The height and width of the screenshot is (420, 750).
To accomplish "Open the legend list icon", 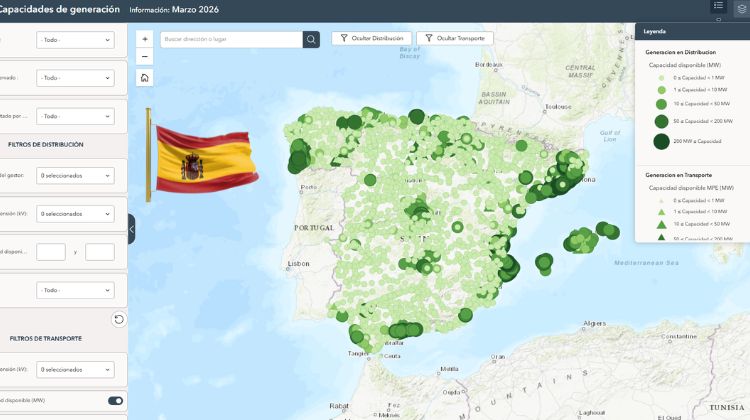I will click(x=718, y=7).
